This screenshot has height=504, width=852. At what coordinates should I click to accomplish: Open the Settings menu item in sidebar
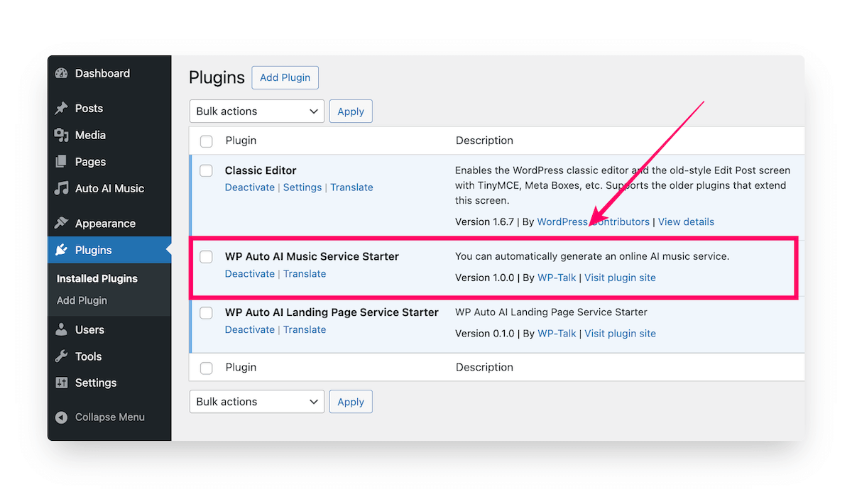95,383
